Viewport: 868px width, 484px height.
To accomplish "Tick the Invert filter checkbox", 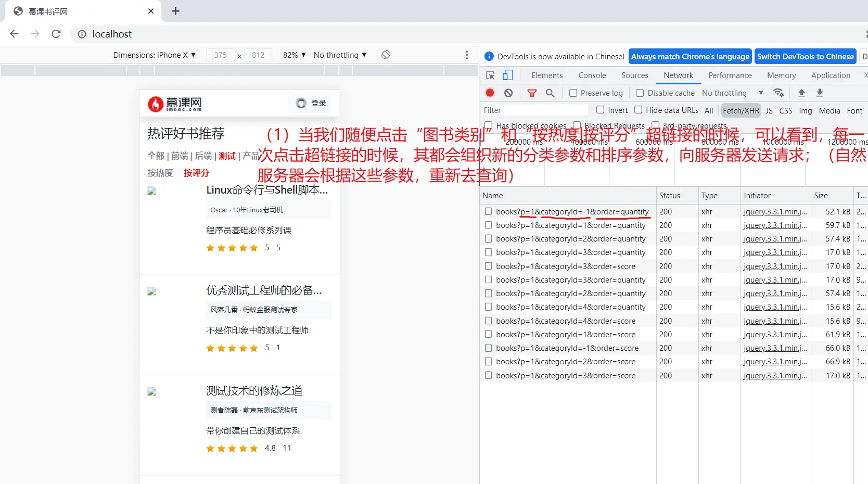I will [x=601, y=110].
